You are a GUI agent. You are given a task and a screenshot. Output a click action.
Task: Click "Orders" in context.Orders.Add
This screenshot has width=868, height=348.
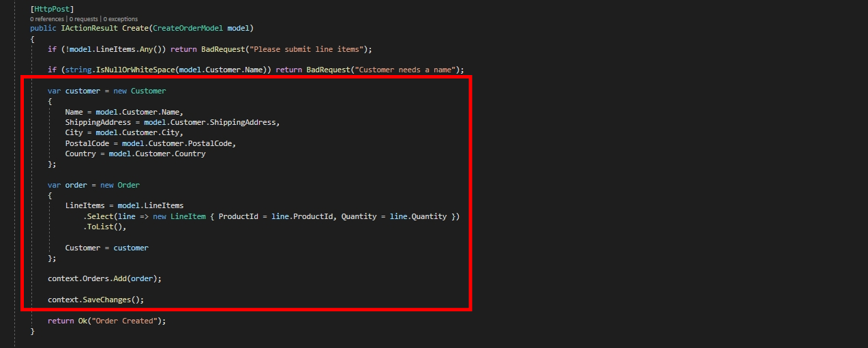point(96,278)
